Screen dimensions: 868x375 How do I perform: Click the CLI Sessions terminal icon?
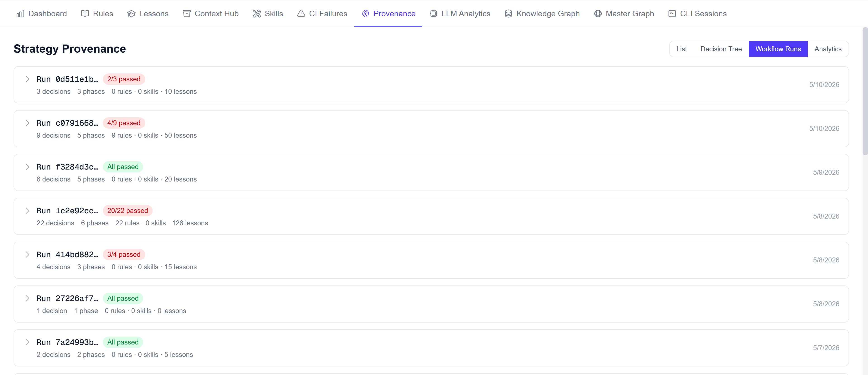(672, 14)
